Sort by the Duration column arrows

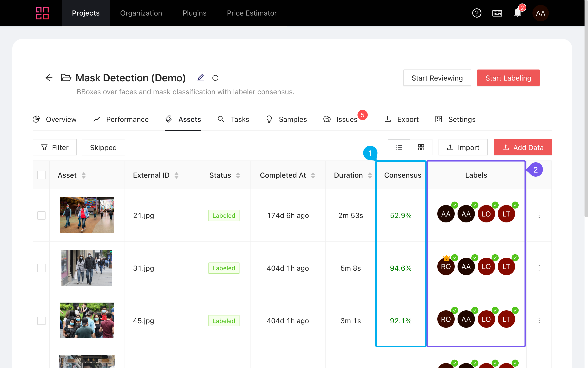click(x=370, y=175)
